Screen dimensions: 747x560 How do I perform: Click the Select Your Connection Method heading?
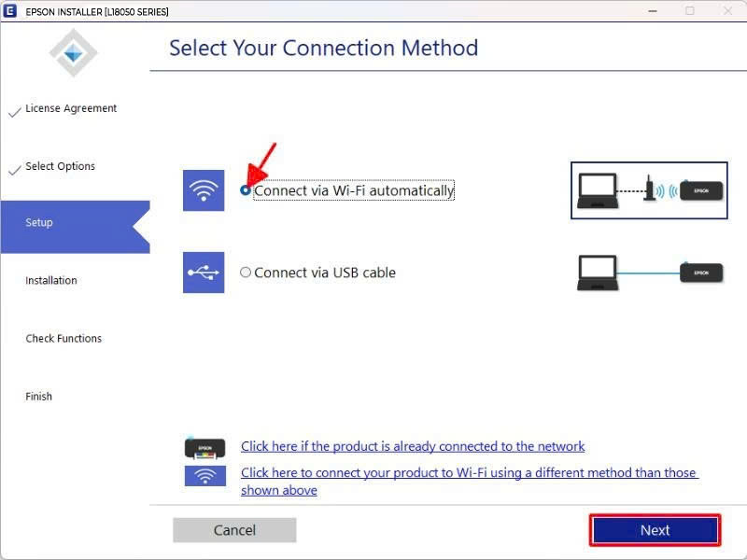point(323,49)
